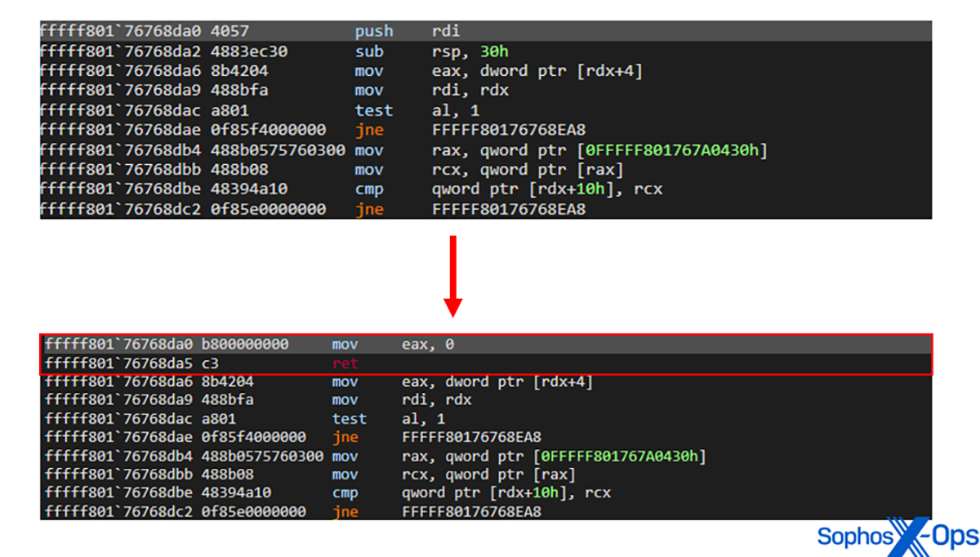Select bytes '8b4204' in the upper listing
The width and height of the screenshot is (980, 557).
coord(239,71)
